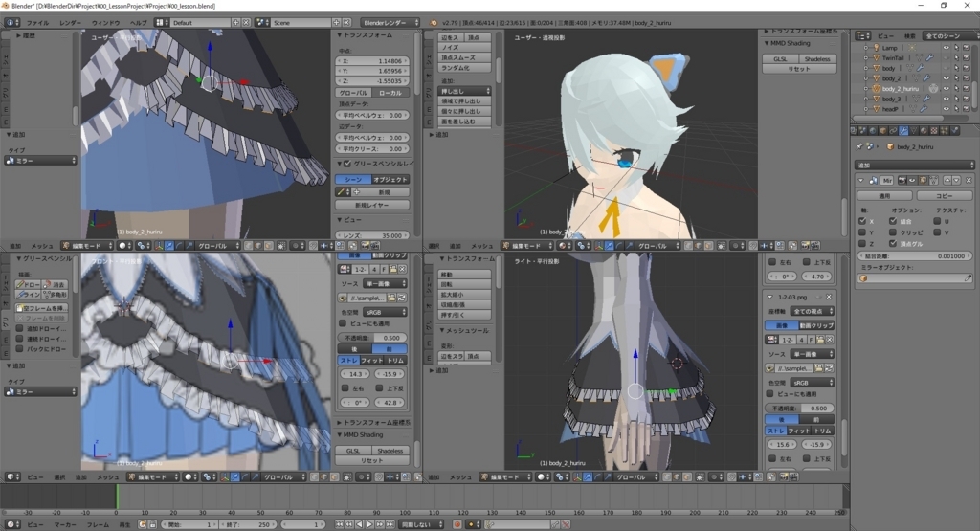Image resolution: width=980 pixels, height=531 pixels.
Task: Open the Modifiers wrench properties tab
Action: (903, 130)
